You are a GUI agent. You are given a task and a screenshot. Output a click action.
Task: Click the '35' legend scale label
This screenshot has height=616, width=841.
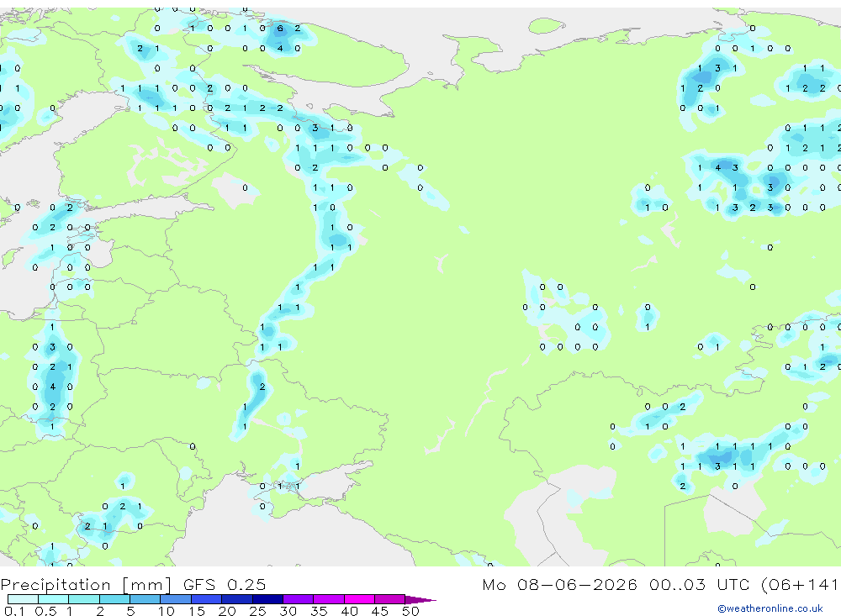tap(319, 611)
